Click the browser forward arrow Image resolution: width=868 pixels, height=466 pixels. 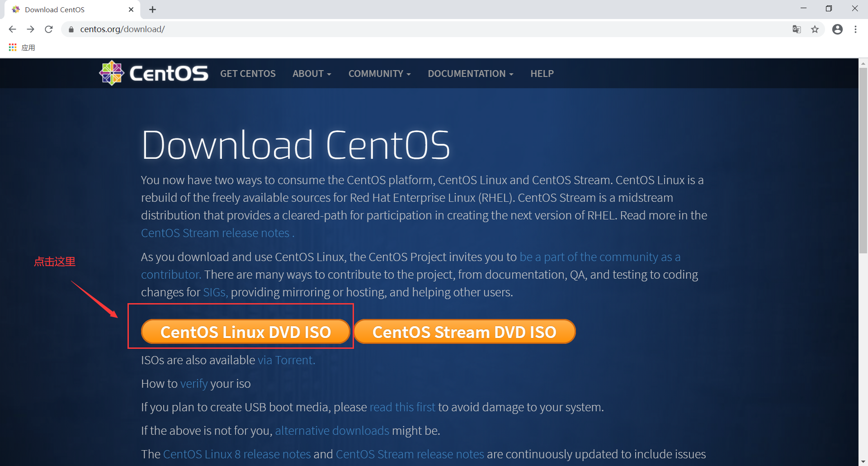[30, 29]
